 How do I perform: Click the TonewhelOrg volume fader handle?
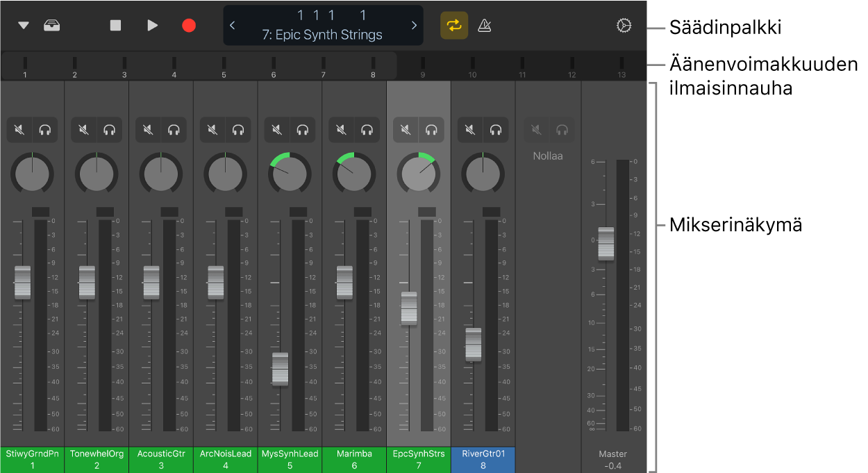click(87, 283)
